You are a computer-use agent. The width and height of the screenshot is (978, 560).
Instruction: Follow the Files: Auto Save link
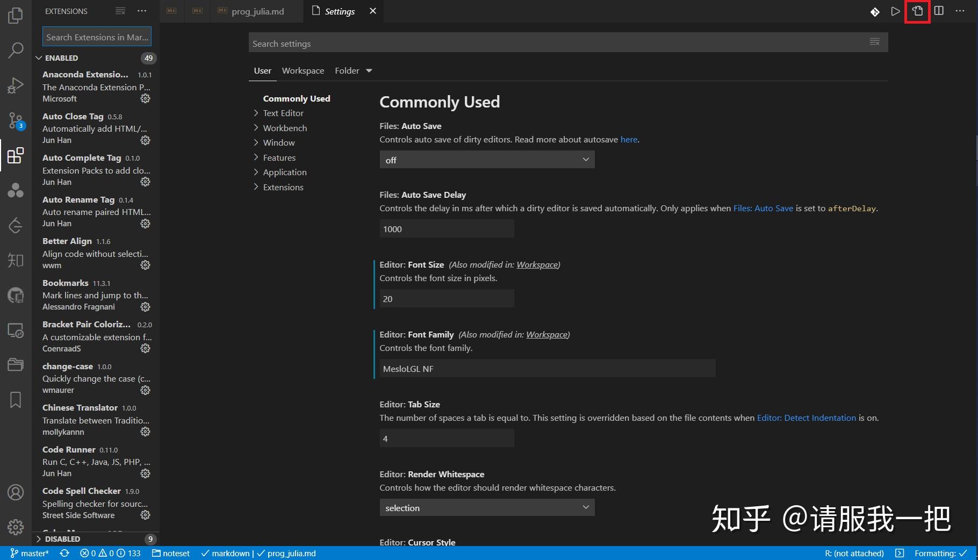(763, 208)
